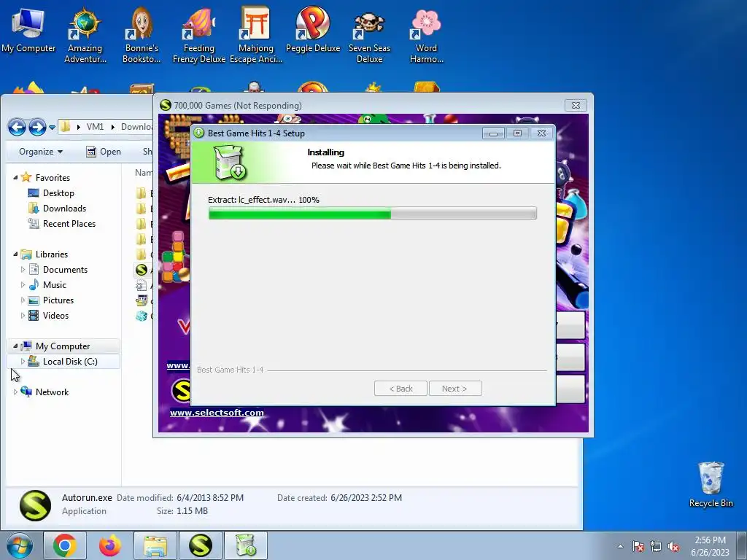Open the Recycle Bin
The width and height of the screenshot is (747, 560).
tap(711, 485)
